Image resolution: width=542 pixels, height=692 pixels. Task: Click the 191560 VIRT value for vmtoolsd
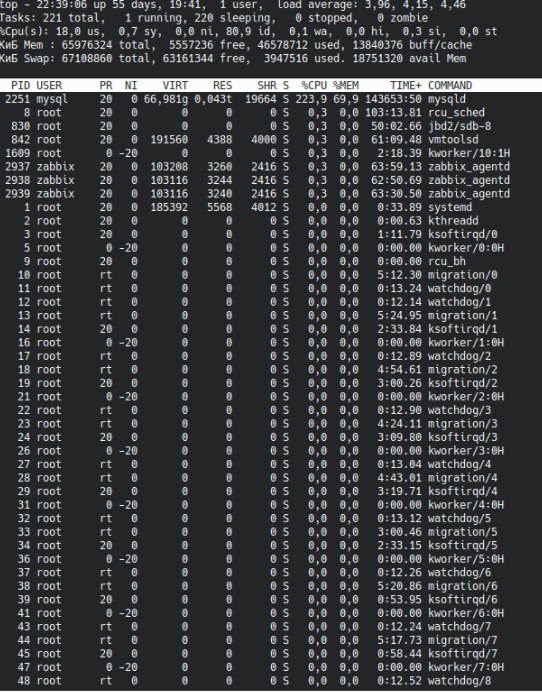169,139
